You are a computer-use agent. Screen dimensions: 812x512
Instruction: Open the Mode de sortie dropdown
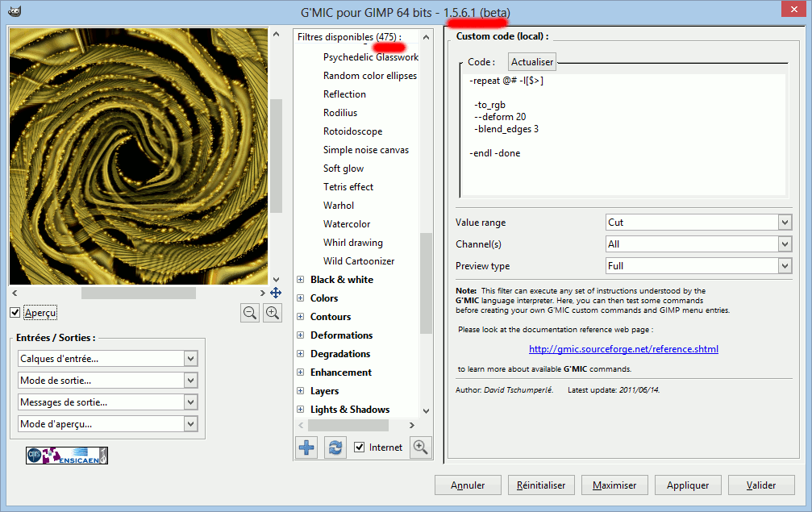(x=108, y=380)
